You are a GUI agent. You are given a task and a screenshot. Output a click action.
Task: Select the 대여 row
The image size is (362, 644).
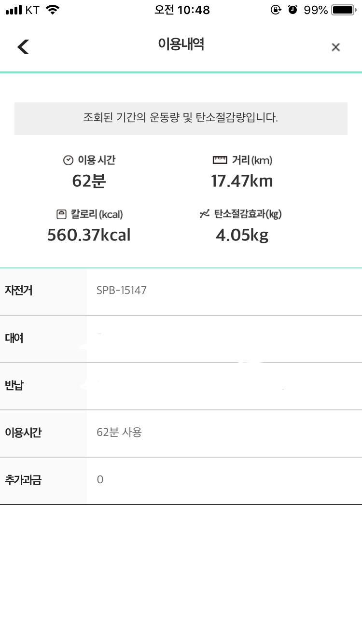181,338
